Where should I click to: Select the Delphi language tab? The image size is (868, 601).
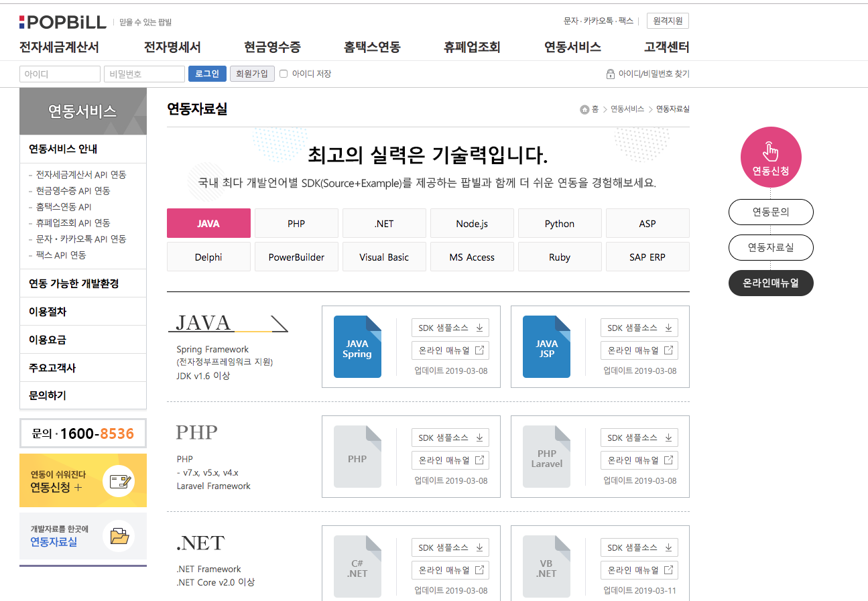[x=208, y=257]
